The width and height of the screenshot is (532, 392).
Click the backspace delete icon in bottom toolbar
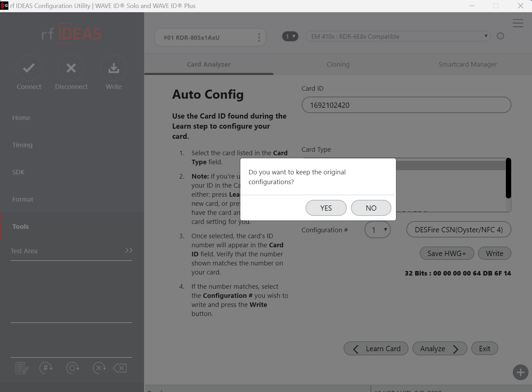[120, 368]
